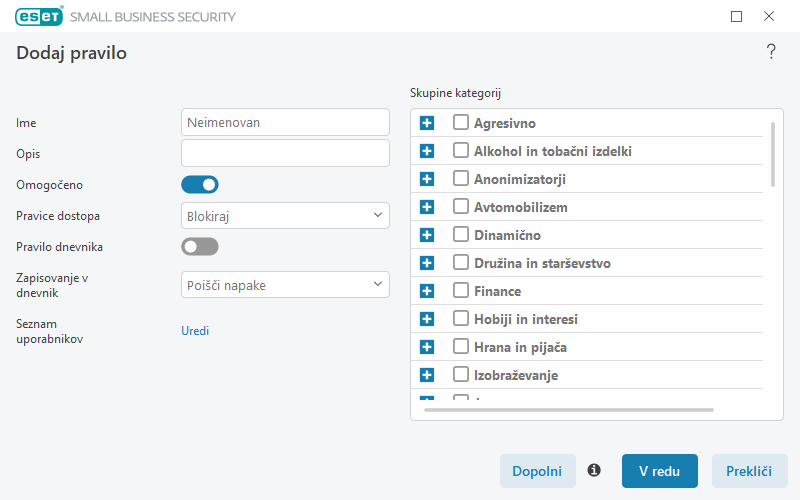800x500 pixels.
Task: Check the Avtomobilizem checkbox
Action: [x=461, y=206]
